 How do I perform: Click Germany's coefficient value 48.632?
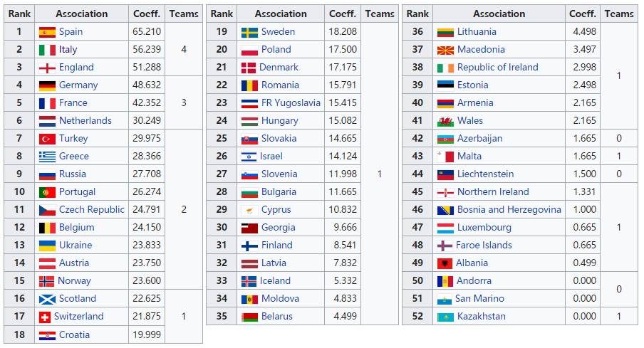click(x=147, y=85)
